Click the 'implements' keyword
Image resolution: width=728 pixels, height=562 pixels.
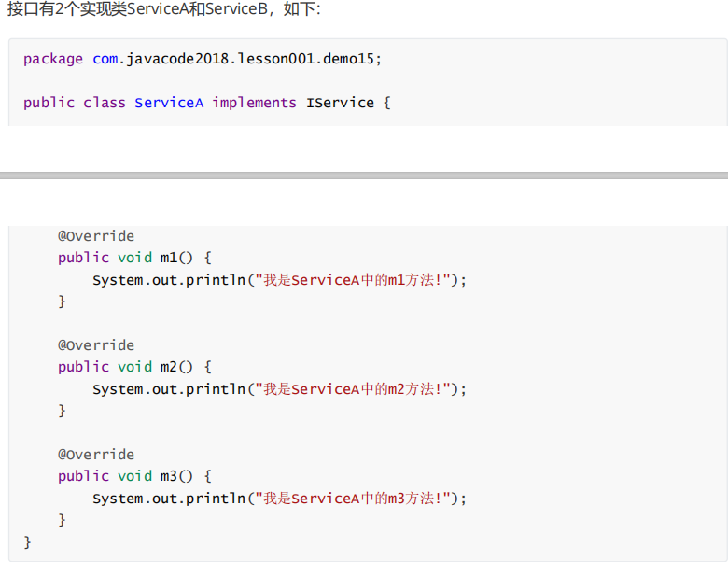click(x=254, y=103)
